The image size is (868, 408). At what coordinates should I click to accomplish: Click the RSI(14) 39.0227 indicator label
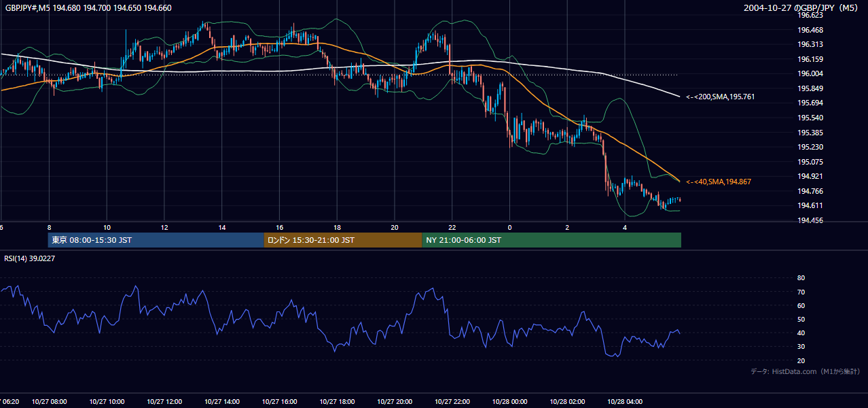[30, 258]
